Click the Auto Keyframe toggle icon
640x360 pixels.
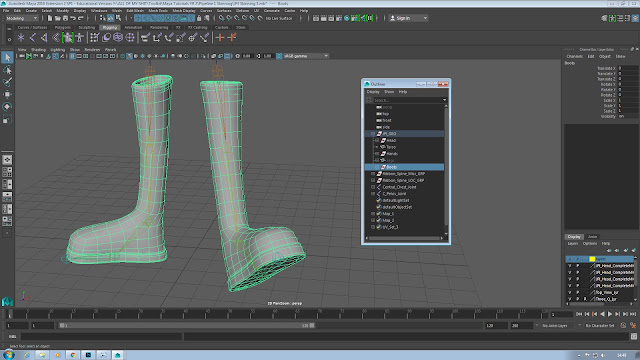click(623, 325)
